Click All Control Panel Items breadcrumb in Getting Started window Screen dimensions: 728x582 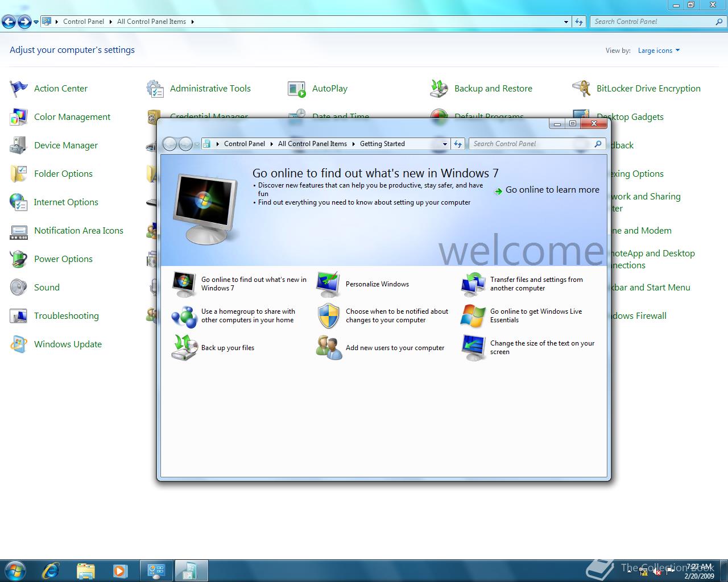pyautogui.click(x=312, y=144)
